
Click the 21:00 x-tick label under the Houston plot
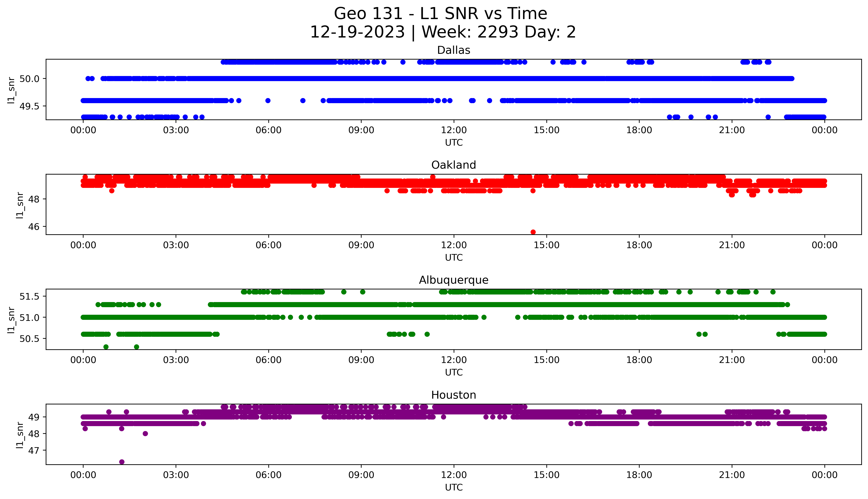732,475
